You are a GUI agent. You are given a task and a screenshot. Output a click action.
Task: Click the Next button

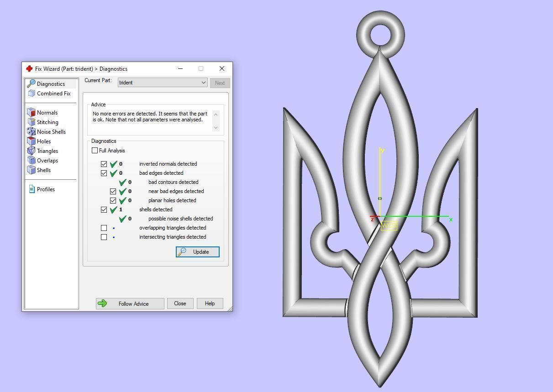click(x=220, y=83)
